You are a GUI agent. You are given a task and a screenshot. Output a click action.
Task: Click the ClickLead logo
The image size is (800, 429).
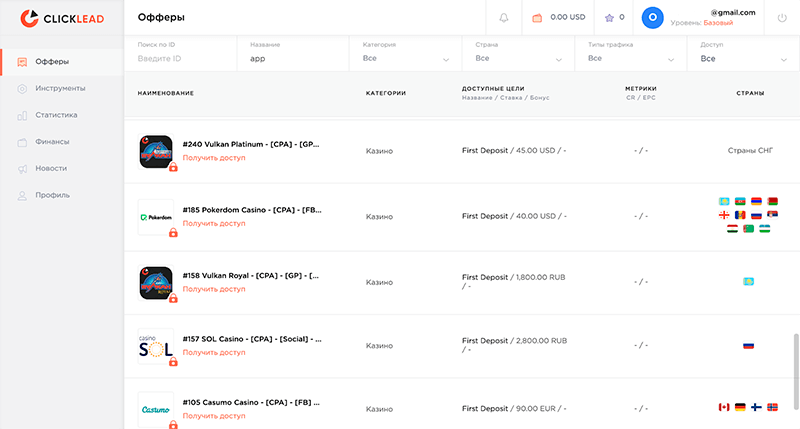[62, 18]
